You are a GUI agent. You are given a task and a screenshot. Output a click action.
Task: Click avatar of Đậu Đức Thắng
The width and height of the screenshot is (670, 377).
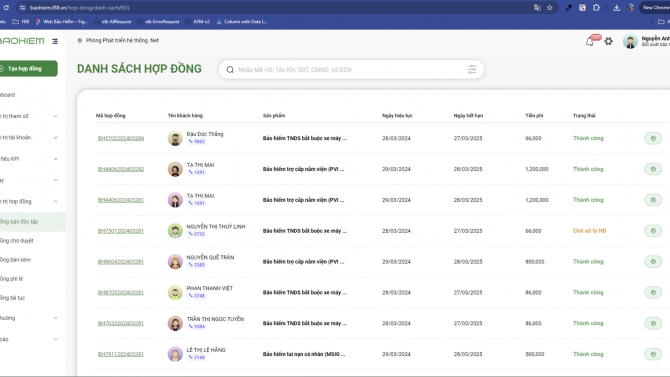coord(175,138)
